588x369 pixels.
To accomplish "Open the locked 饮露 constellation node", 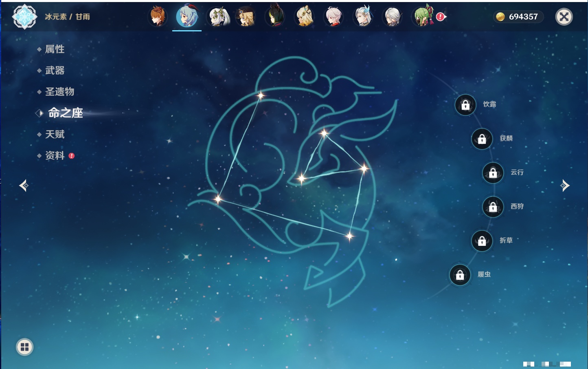I will click(465, 105).
